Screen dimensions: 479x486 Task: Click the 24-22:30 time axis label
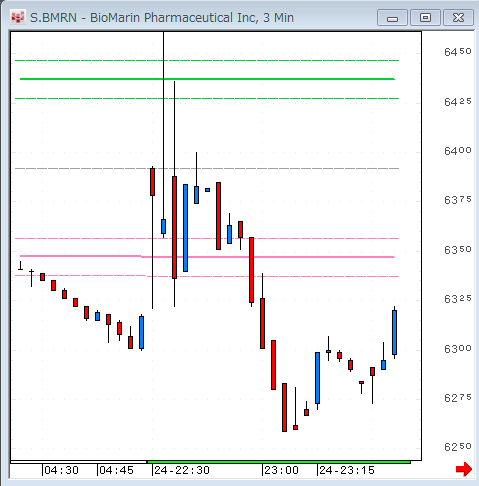coord(182,470)
